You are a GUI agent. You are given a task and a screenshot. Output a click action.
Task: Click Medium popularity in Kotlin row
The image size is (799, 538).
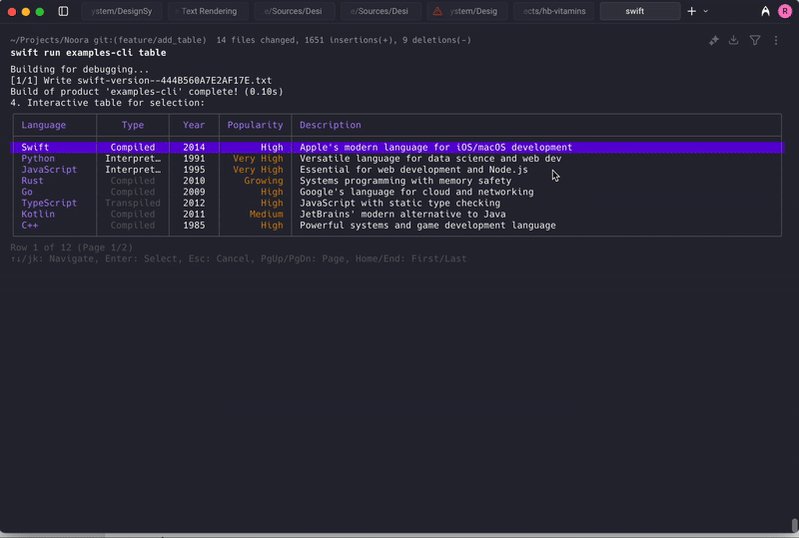click(266, 214)
